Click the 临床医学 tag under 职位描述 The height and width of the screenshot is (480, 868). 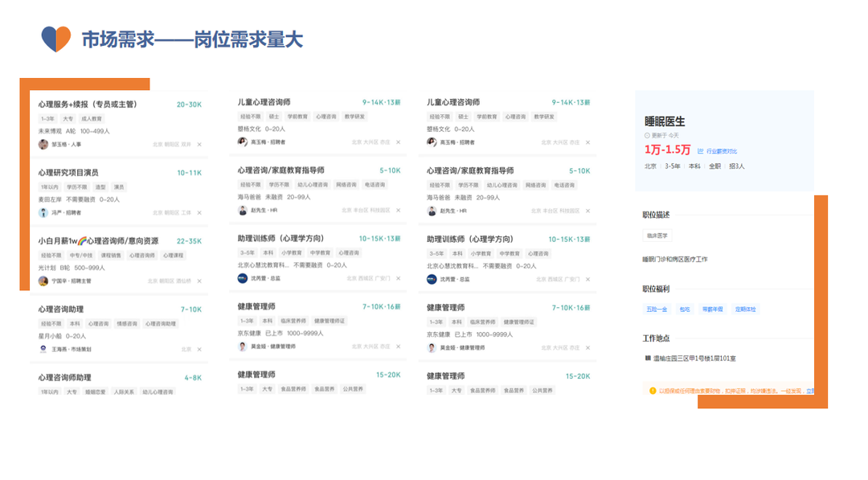pos(657,236)
